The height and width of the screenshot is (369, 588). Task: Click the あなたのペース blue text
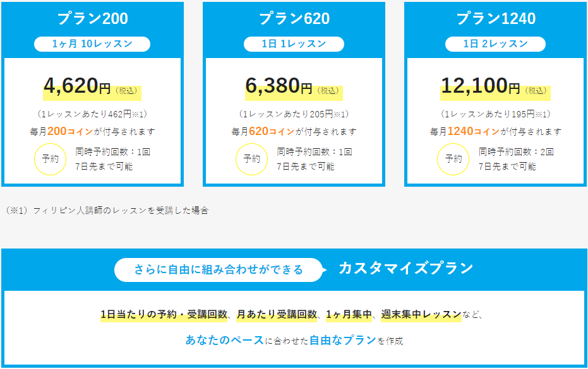pyautogui.click(x=225, y=340)
